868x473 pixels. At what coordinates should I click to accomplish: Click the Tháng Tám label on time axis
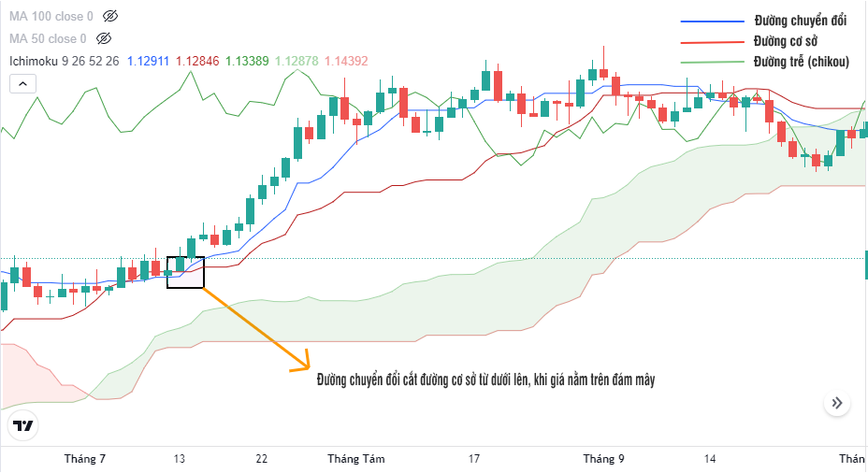point(356,459)
